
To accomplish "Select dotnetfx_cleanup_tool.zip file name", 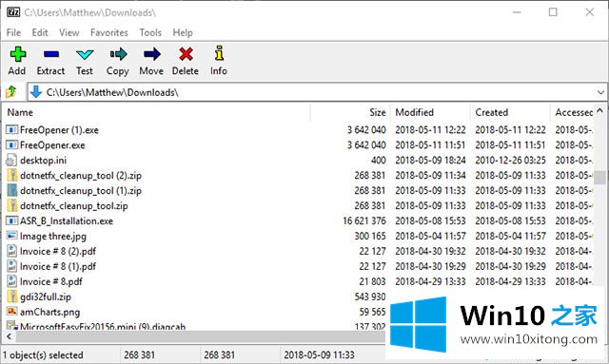I will [x=74, y=205].
